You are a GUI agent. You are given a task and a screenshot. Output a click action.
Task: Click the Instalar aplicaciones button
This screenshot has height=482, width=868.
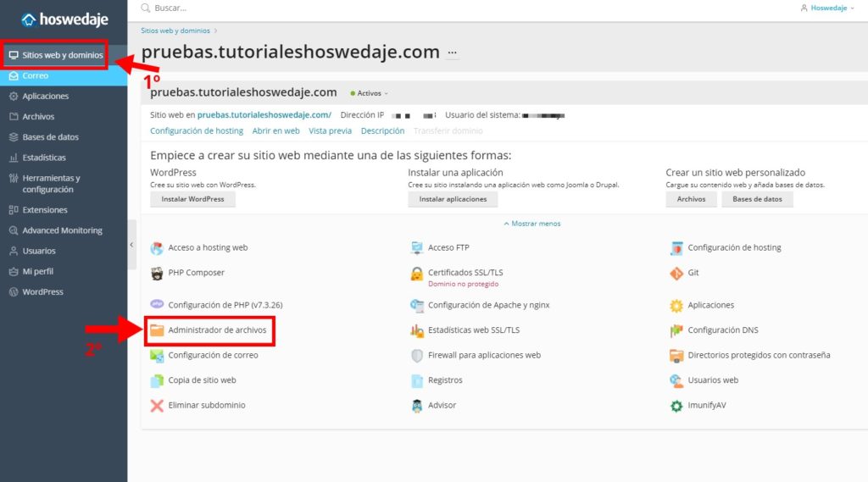click(x=453, y=199)
